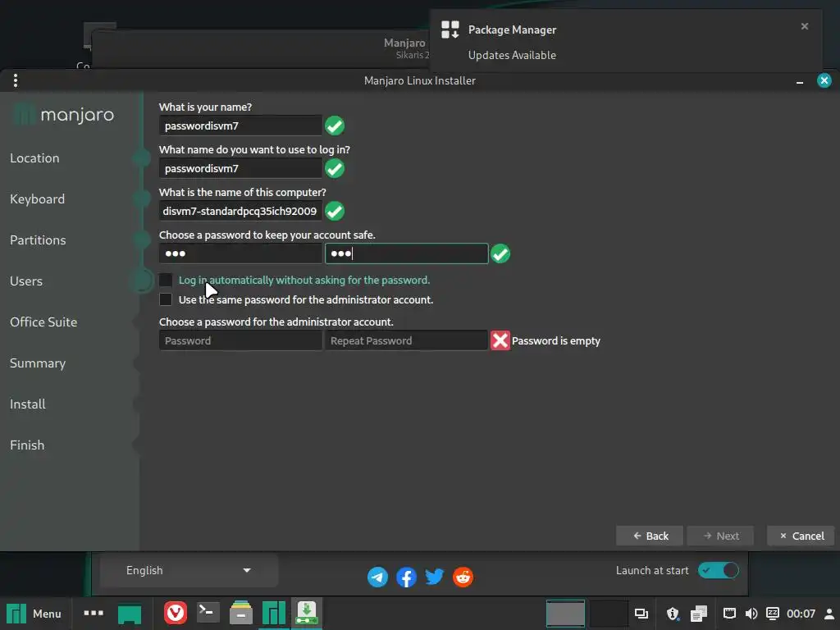Check use same password for administrator
Image resolution: width=840 pixels, height=630 pixels.
click(x=166, y=299)
